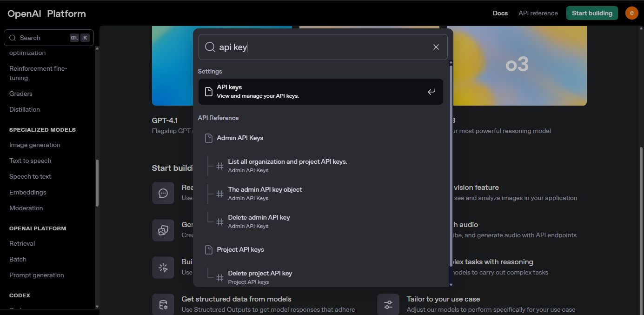Click hash icon for List all organization keys
The image size is (644, 315).
coord(220,166)
